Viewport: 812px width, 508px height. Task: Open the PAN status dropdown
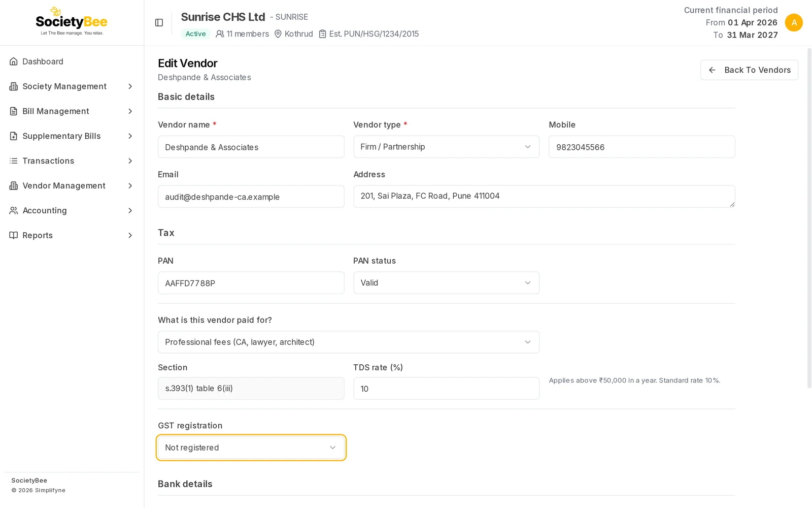click(446, 283)
